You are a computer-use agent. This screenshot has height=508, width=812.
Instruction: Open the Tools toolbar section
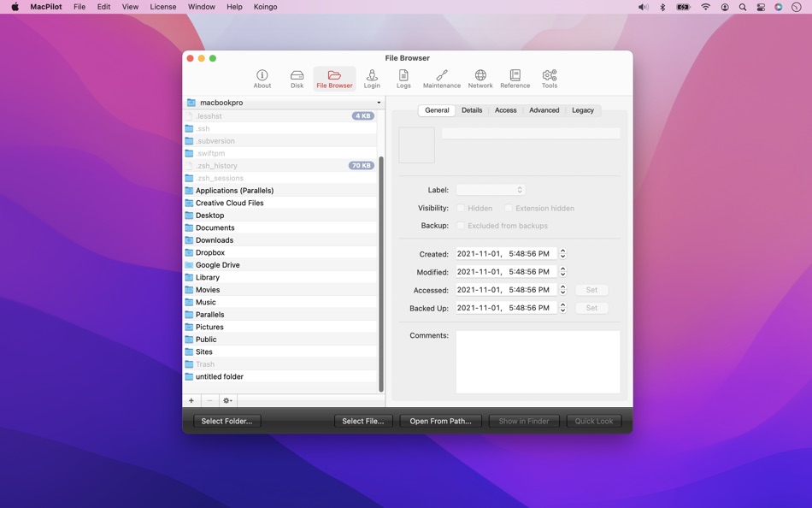pos(550,79)
